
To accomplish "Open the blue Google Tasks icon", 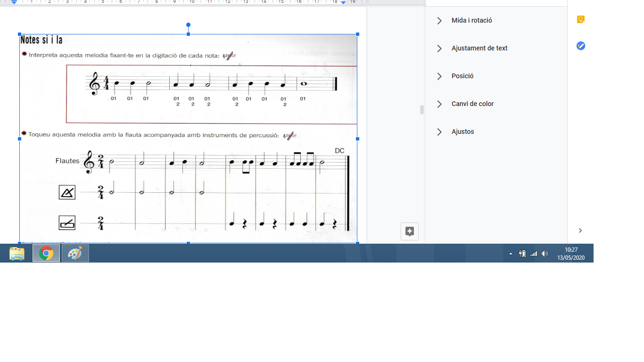I will [x=581, y=46].
